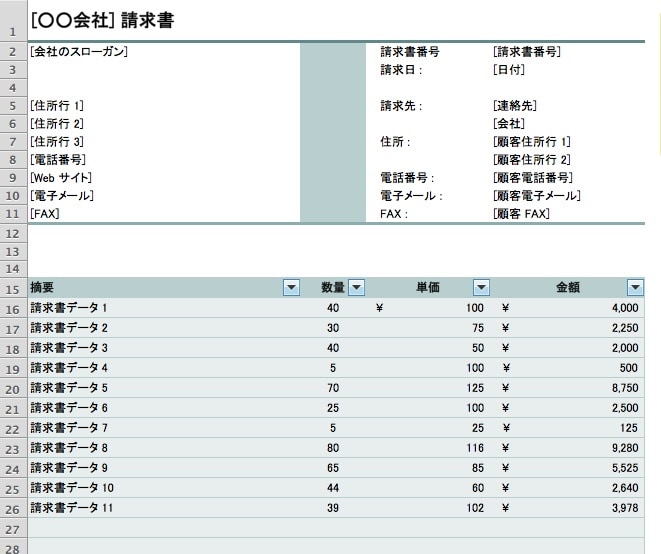Select the 請求書データ 2 cell
The width and height of the screenshot is (661, 554).
tap(69, 328)
